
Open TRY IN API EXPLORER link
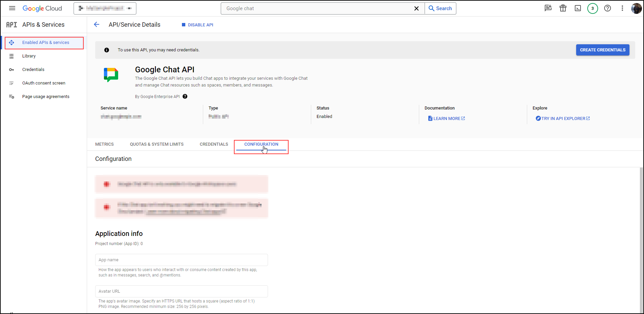click(563, 118)
